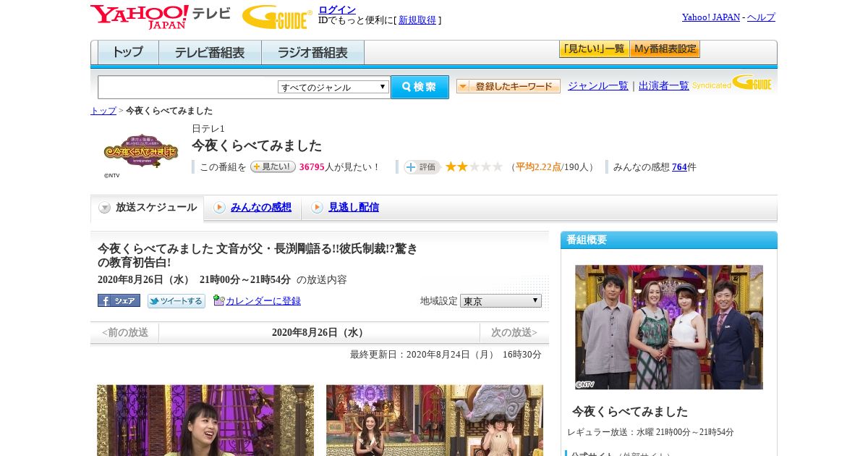The width and height of the screenshot is (868, 456).
Task: Click the 今夜くらべてみました show logo
Action: [141, 151]
